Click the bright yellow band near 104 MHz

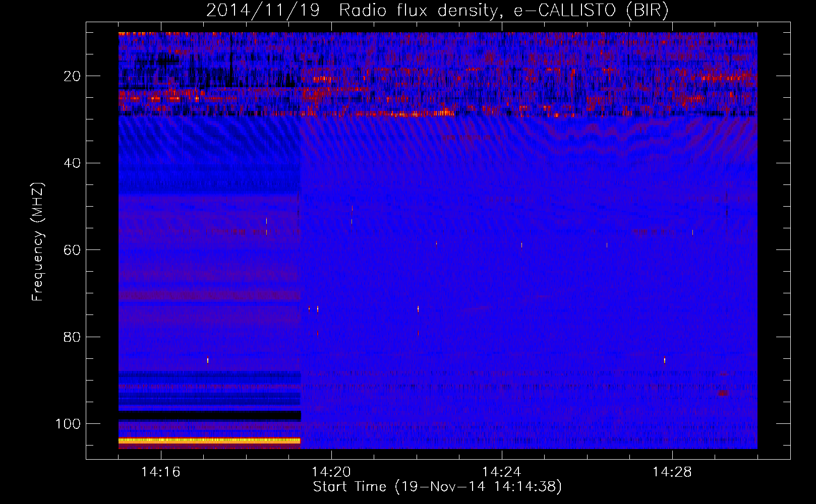(209, 440)
